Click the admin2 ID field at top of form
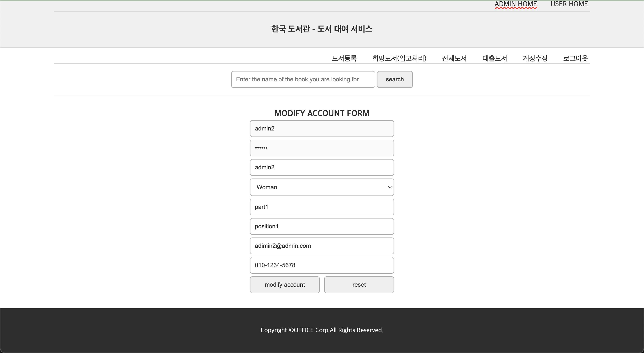 tap(322, 129)
